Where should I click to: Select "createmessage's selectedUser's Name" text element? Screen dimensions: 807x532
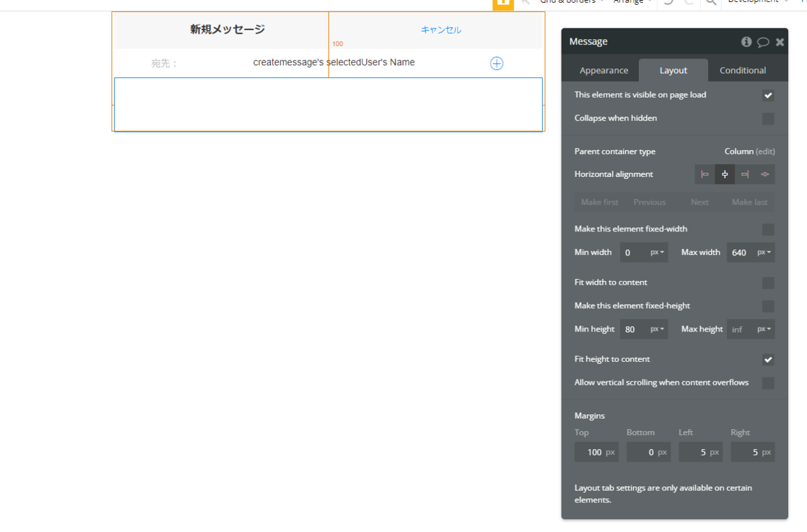point(334,63)
